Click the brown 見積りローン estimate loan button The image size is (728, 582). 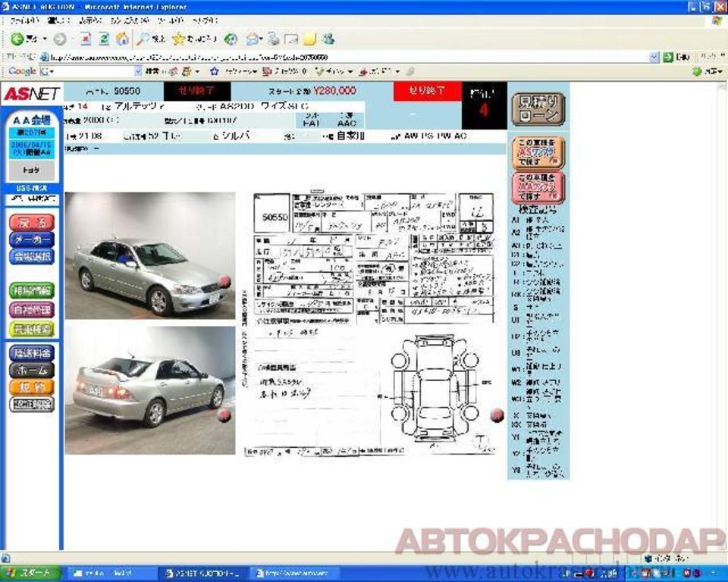[x=538, y=110]
